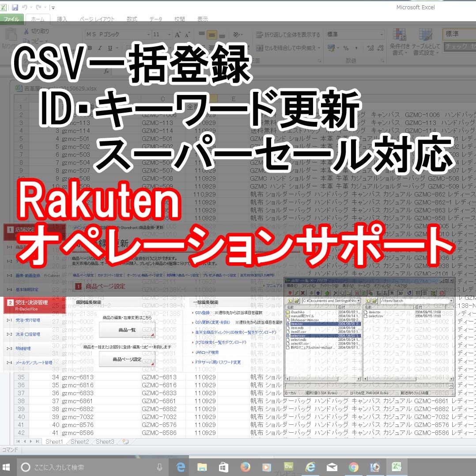Click the 商品ページ設定 button in RMS
The width and height of the screenshot is (476, 476).
click(127, 359)
